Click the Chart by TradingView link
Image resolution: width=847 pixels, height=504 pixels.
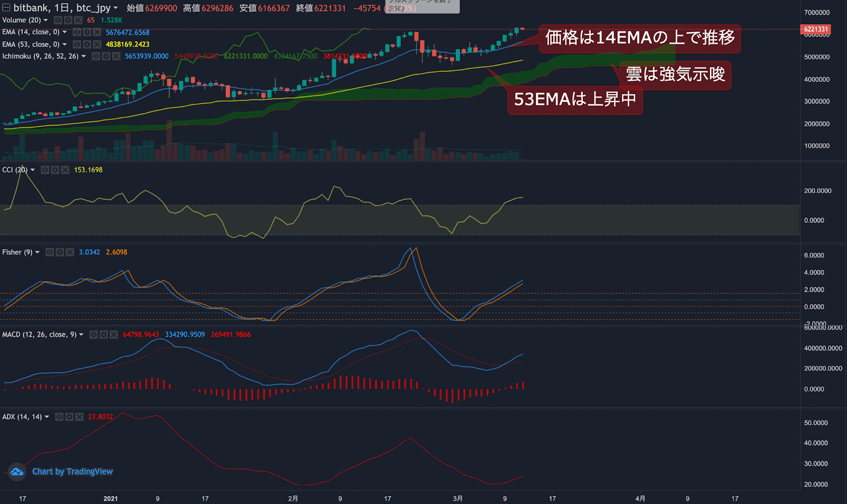point(73,471)
